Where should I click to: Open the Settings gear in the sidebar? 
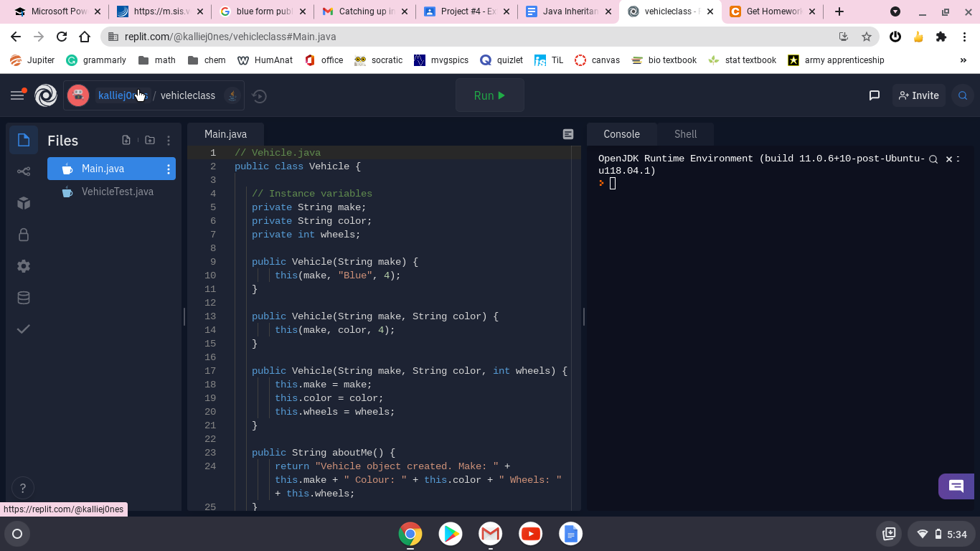[23, 266]
